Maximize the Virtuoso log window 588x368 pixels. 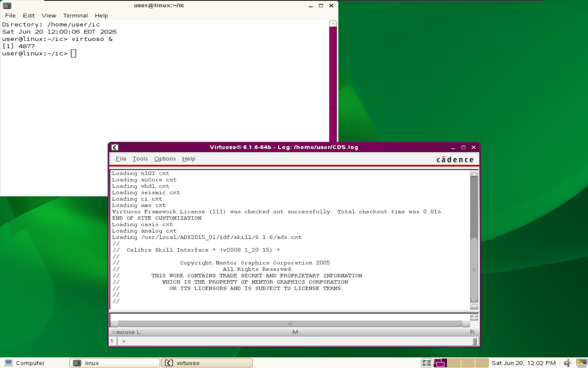[463, 148]
